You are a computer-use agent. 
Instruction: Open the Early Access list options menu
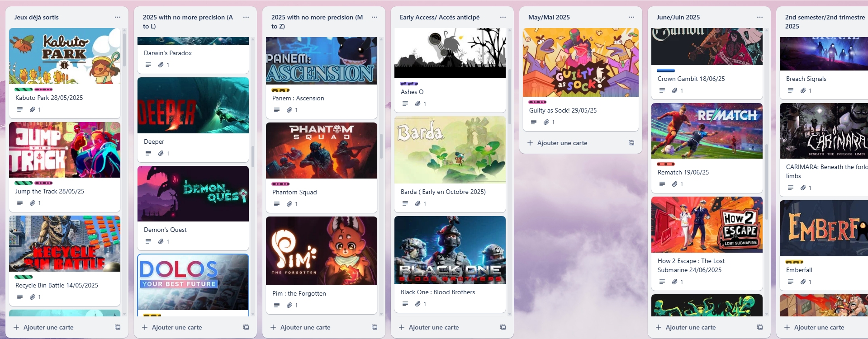coord(503,17)
